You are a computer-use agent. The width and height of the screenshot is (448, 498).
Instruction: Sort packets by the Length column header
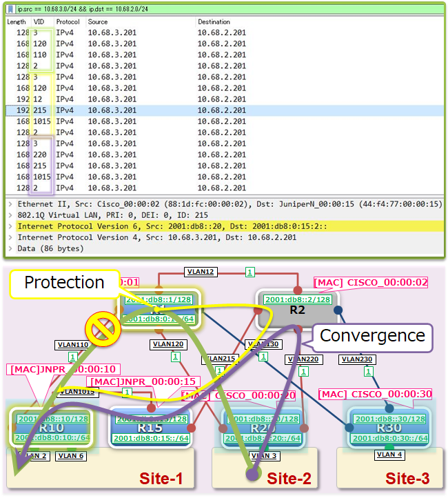pyautogui.click(x=17, y=22)
